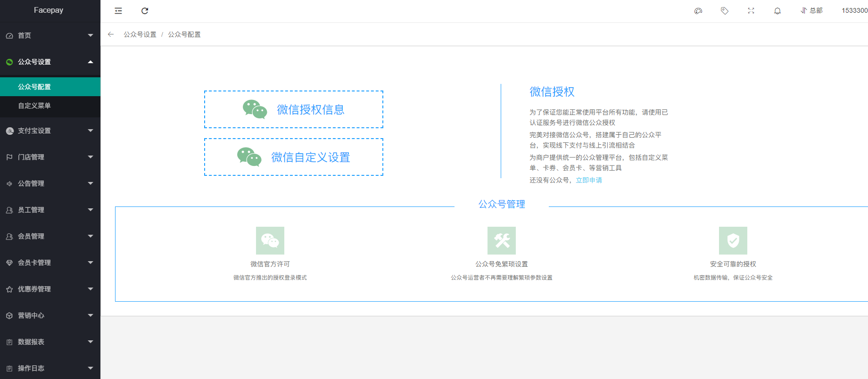Click the 微信授权 heading
The image size is (868, 379).
pos(552,91)
